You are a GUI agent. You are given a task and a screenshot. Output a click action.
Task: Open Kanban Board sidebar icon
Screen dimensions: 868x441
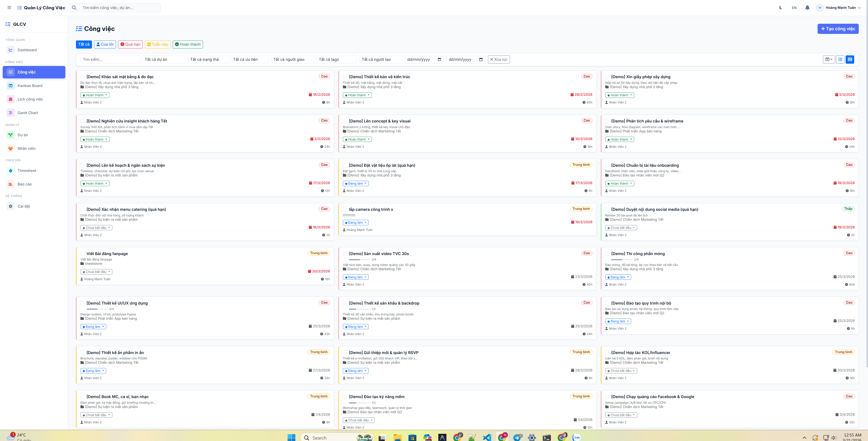[x=10, y=86]
